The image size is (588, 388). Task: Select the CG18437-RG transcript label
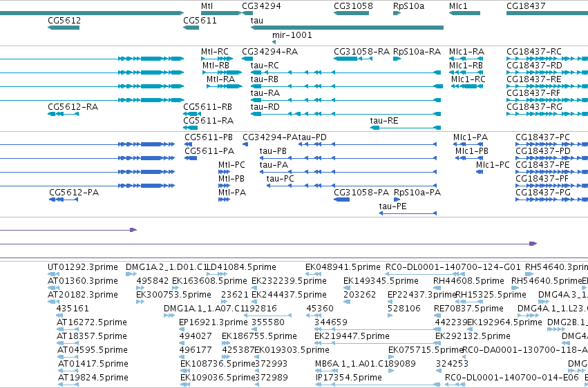(534, 107)
